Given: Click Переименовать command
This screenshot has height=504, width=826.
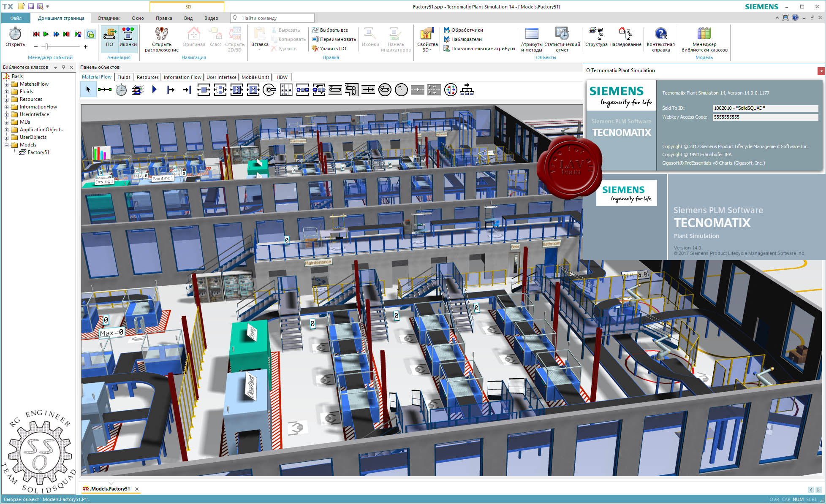Looking at the screenshot, I should [334, 39].
